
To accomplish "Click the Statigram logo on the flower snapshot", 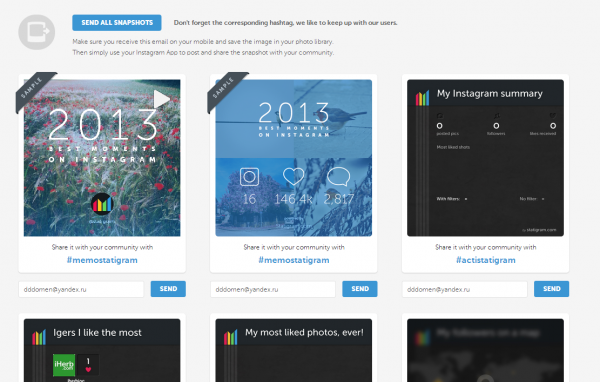I will pyautogui.click(x=102, y=204).
